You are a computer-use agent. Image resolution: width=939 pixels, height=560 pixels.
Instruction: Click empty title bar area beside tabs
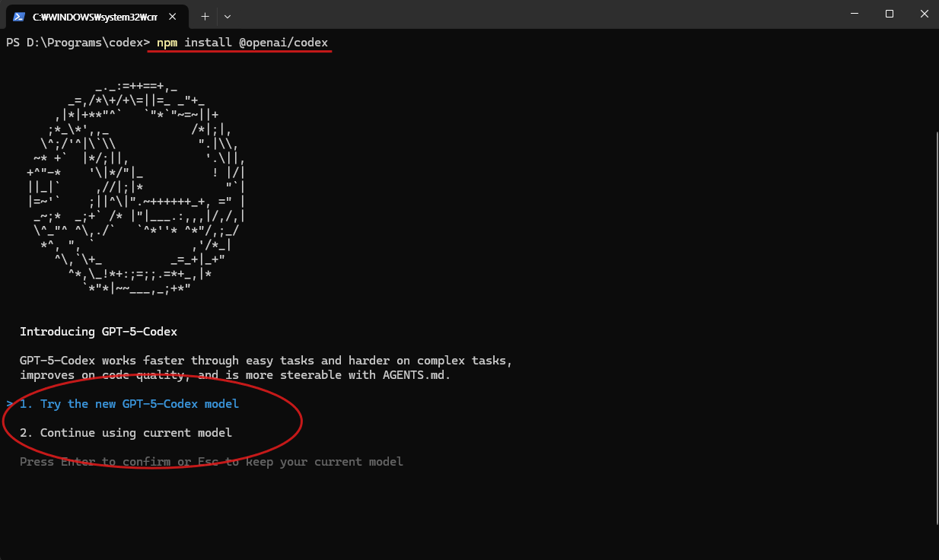pos(533,14)
